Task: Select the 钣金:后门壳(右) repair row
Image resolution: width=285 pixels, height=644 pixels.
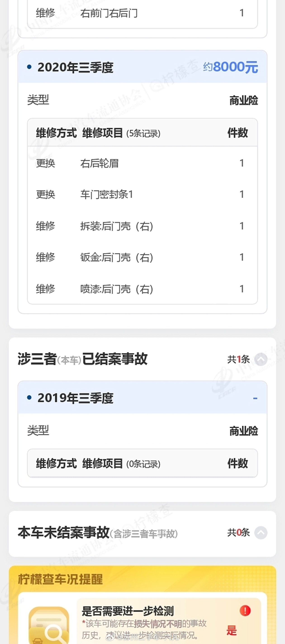Action: 142,257
